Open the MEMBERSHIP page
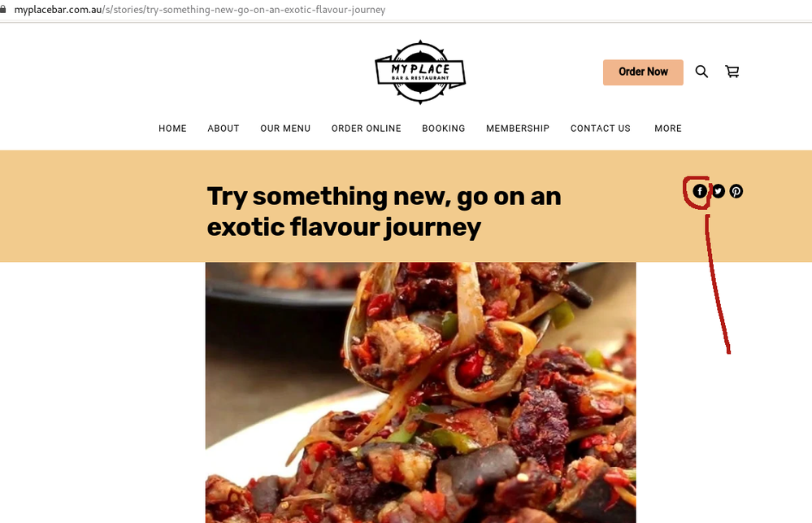The height and width of the screenshot is (523, 812). tap(517, 128)
